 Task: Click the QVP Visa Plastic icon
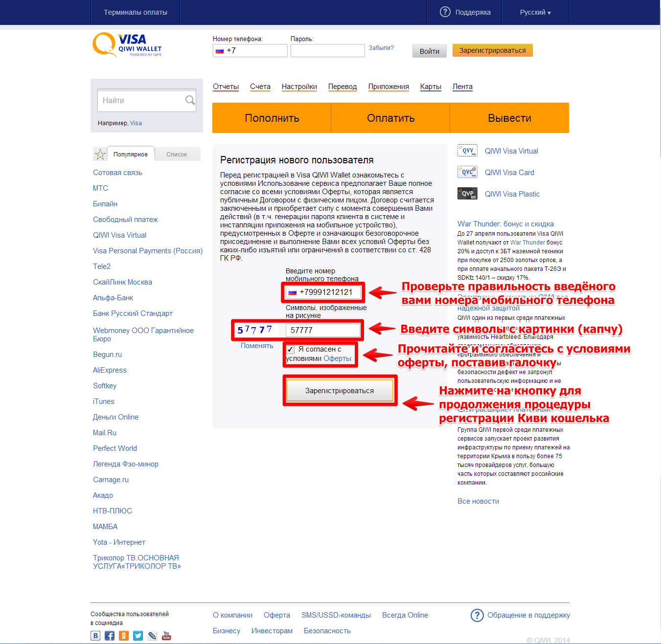coord(467,194)
